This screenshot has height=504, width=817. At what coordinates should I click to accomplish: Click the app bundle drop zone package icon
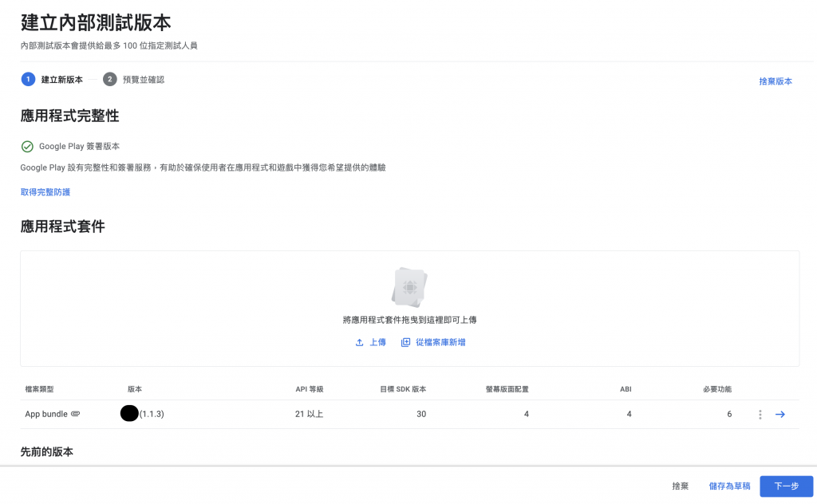point(409,287)
